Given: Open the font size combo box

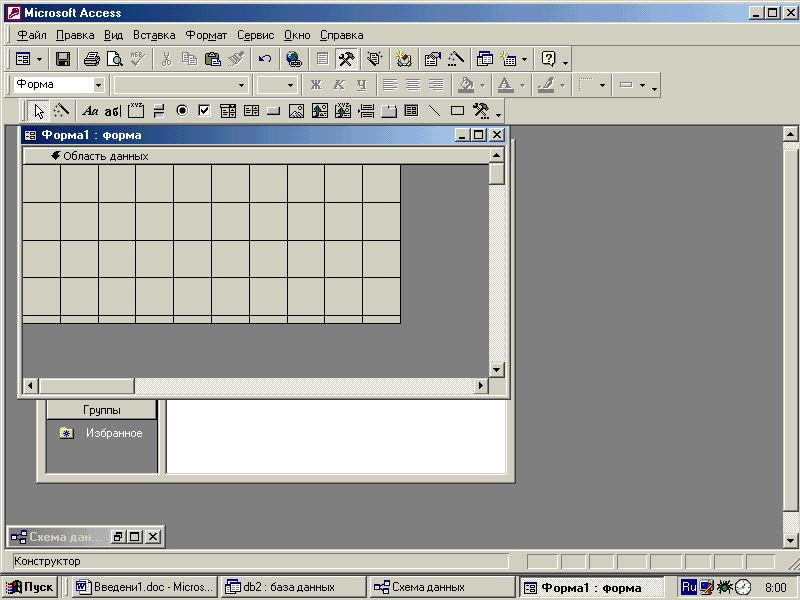Looking at the screenshot, I should pos(277,85).
